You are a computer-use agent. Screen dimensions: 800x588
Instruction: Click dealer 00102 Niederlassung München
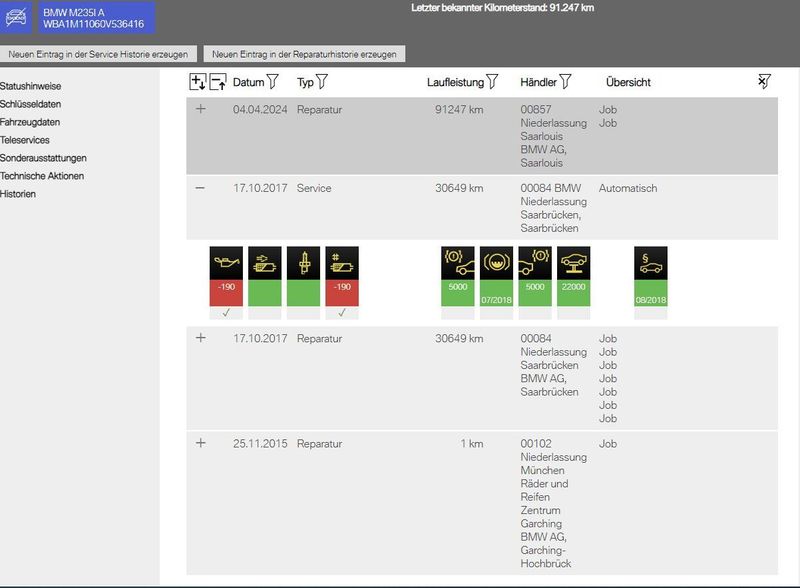pyautogui.click(x=554, y=503)
